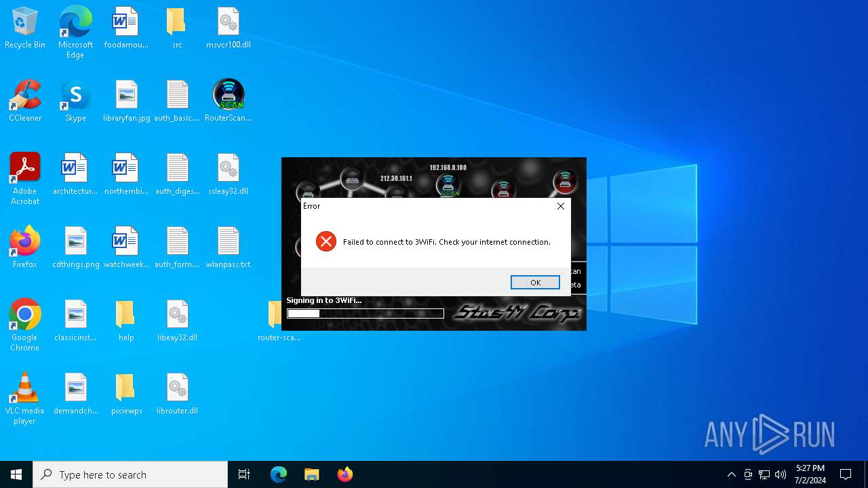Click OK in the Error dialog
Viewport: 868px width, 488px height.
click(535, 283)
